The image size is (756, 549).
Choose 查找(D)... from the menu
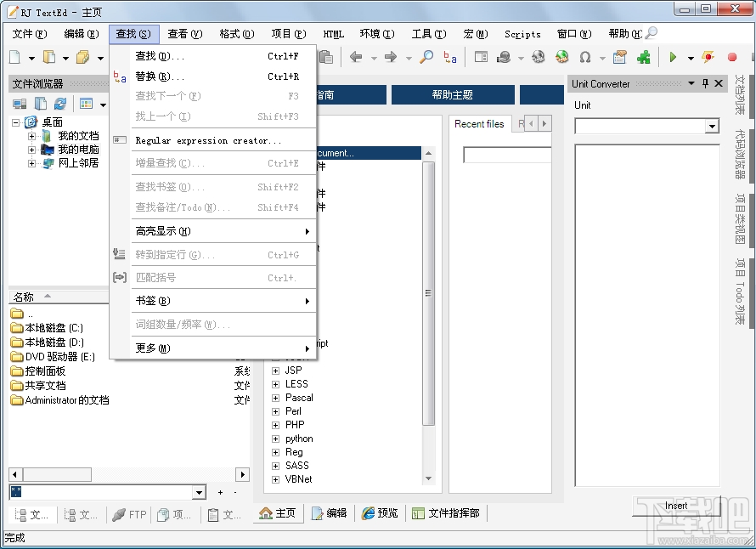(x=213, y=56)
